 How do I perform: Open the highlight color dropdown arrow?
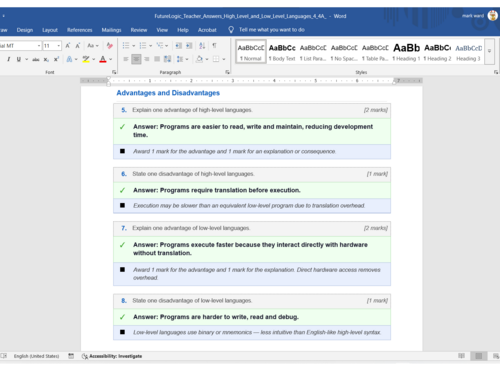(94, 59)
